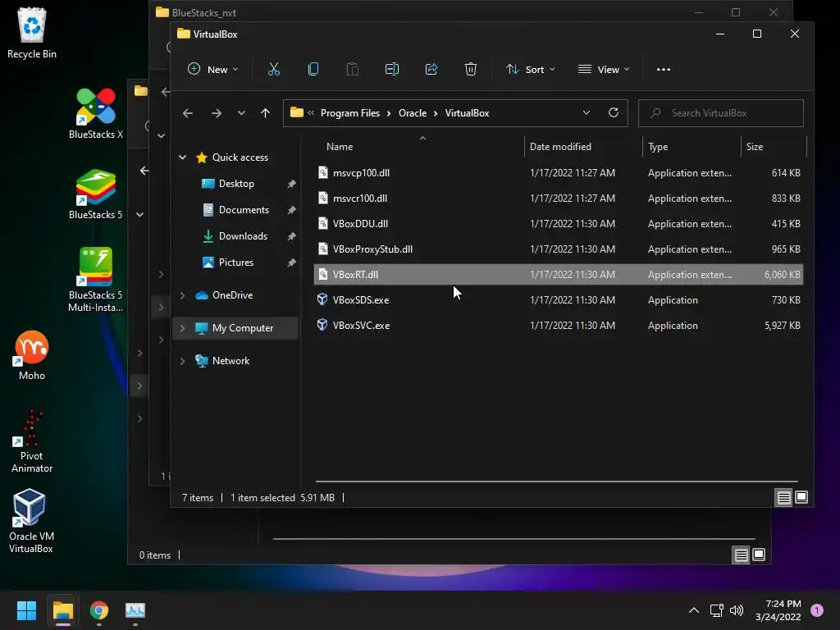Click the Search VirtualBox field
840x630 pixels.
point(720,113)
